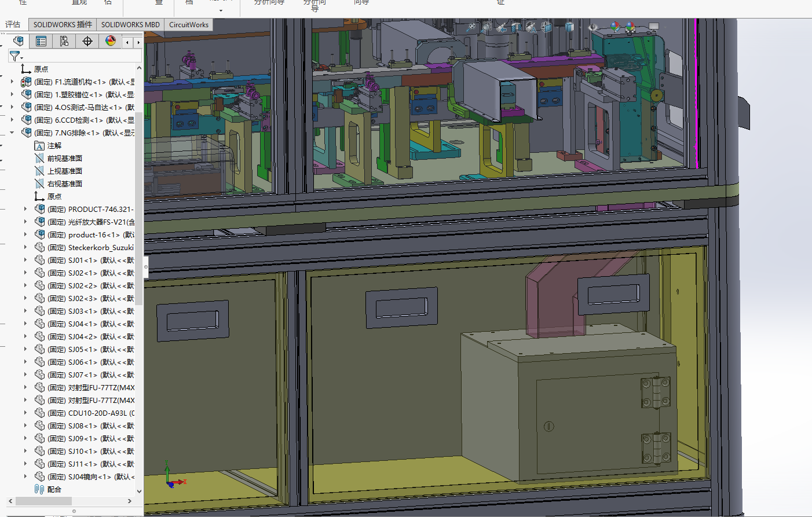Select the SJ09<1> tree row
The image size is (812, 517).
[x=85, y=438]
